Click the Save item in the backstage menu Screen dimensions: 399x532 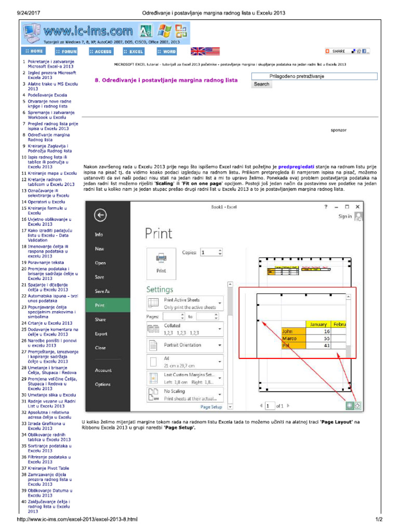click(x=99, y=277)
